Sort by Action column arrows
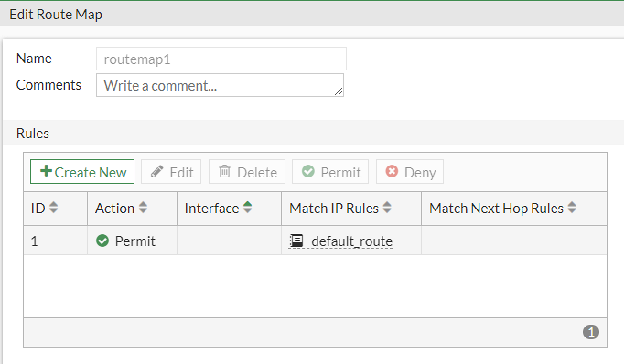Viewport: 624px width, 364px height. click(x=143, y=208)
